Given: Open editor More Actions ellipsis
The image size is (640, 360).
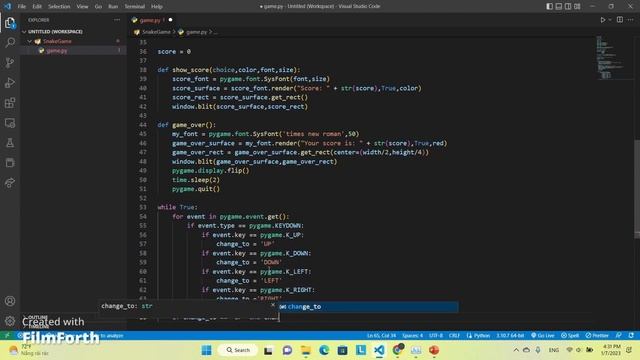Looking at the screenshot, I should tap(631, 20).
